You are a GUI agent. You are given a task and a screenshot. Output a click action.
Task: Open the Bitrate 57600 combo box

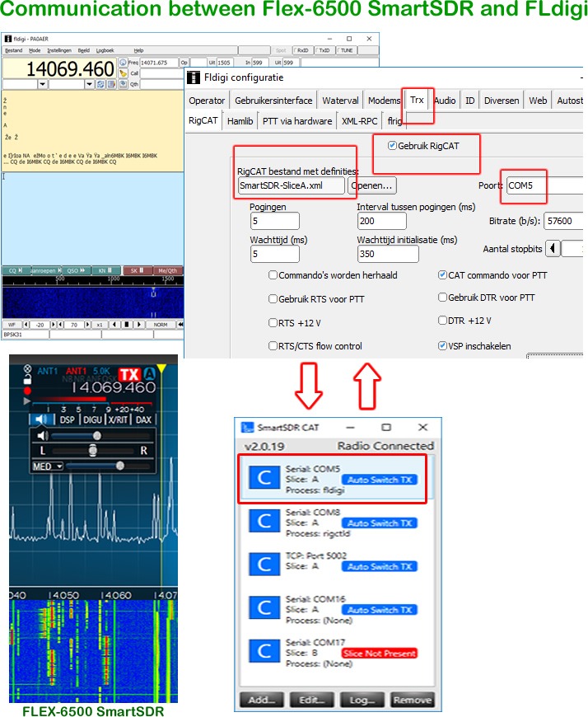(564, 221)
